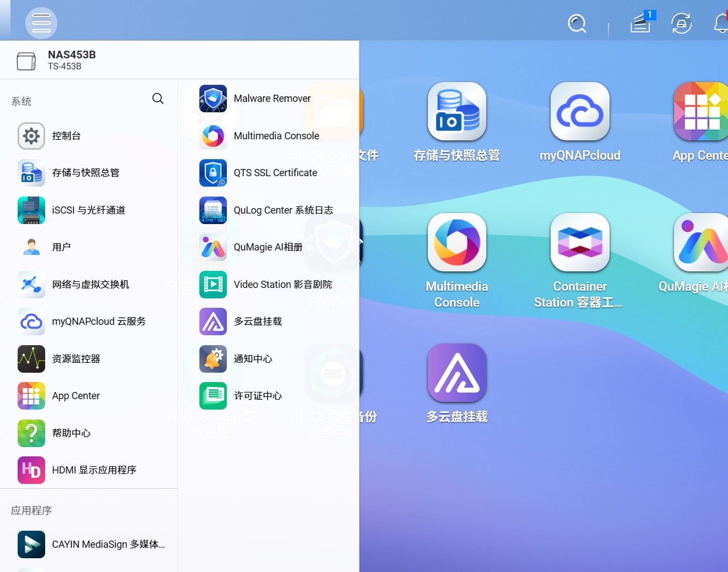Screen dimensions: 728x572
Task: Click the 系统 section heading
Action: 21,102
